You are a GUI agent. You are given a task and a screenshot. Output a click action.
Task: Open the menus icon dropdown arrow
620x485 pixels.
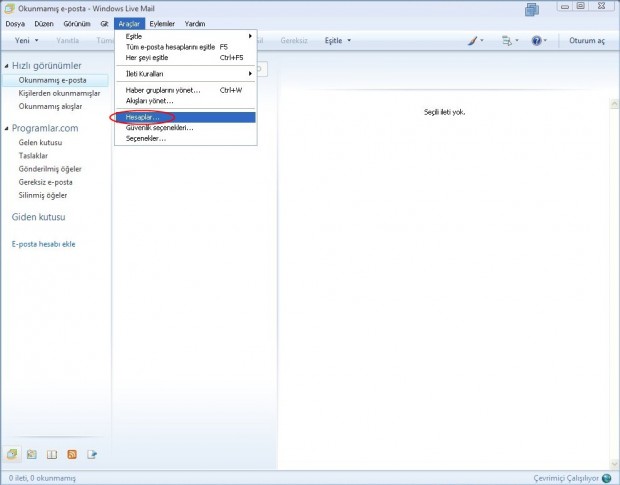click(516, 40)
